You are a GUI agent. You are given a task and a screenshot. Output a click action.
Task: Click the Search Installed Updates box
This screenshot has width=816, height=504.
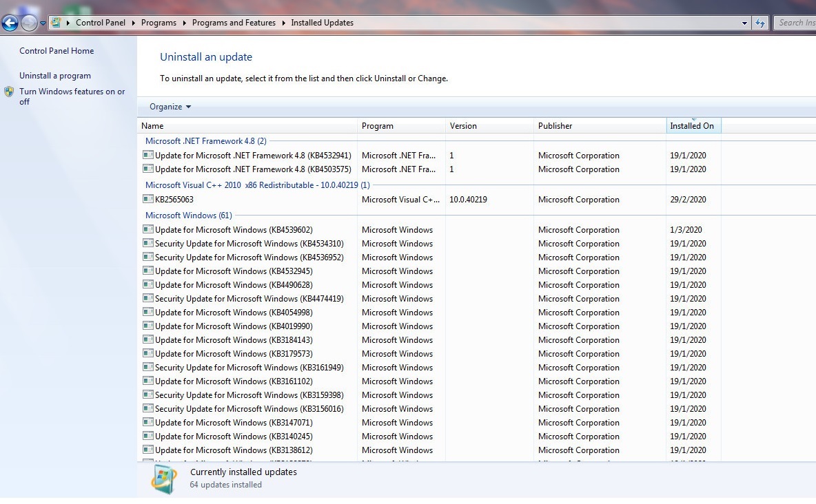(795, 22)
